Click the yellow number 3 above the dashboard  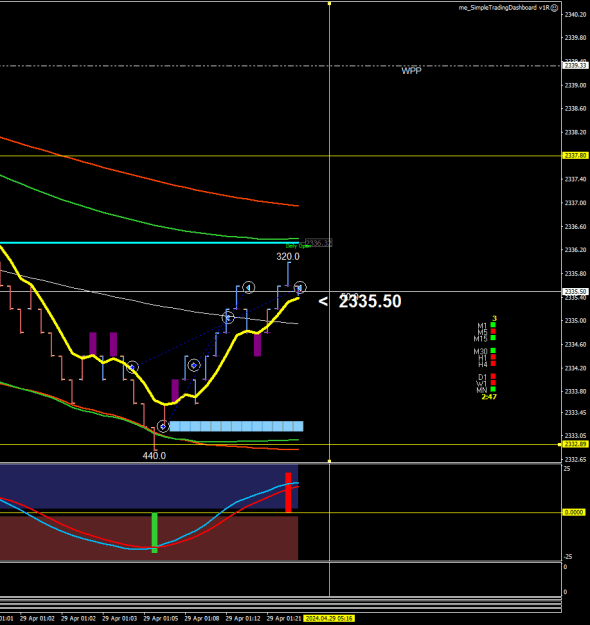click(494, 318)
